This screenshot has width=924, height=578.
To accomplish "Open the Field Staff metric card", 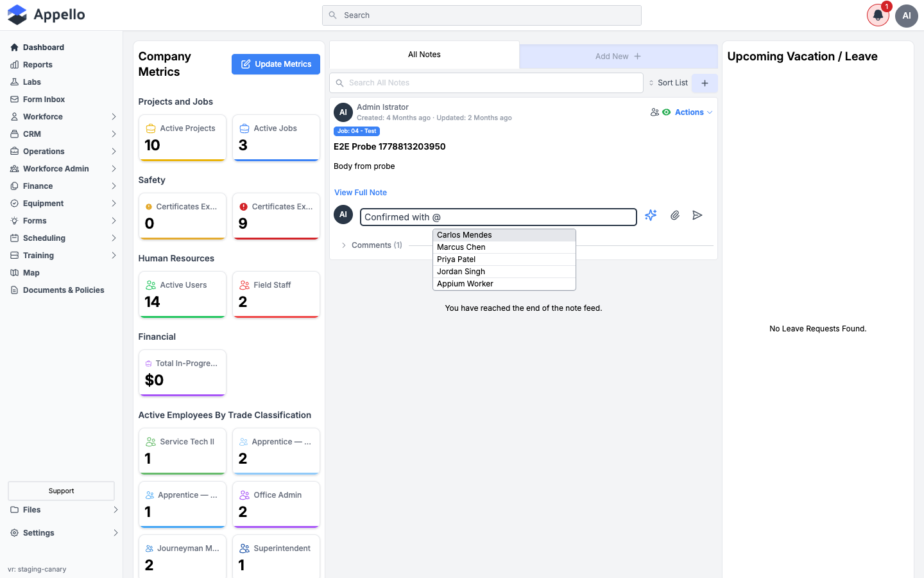I will click(x=276, y=294).
